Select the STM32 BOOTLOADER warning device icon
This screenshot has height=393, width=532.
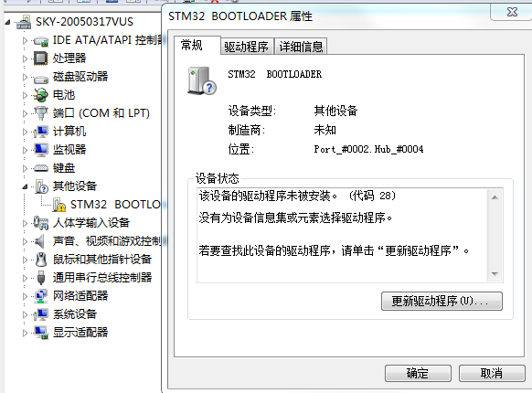59,205
